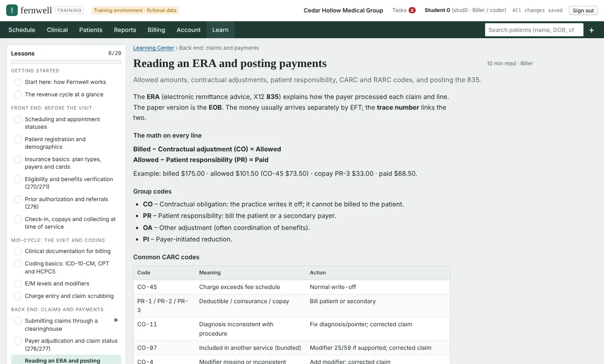Click the "All changes saved" status text
The image size is (604, 364).
click(x=537, y=10)
